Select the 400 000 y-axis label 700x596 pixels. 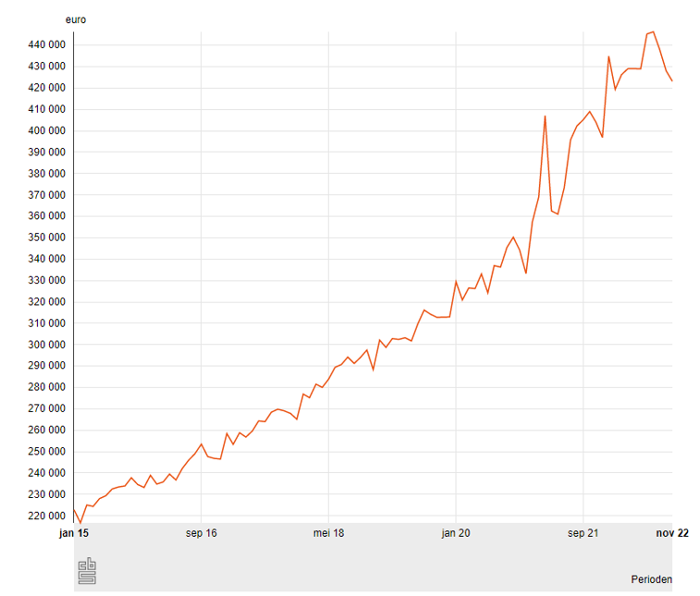tap(46, 131)
